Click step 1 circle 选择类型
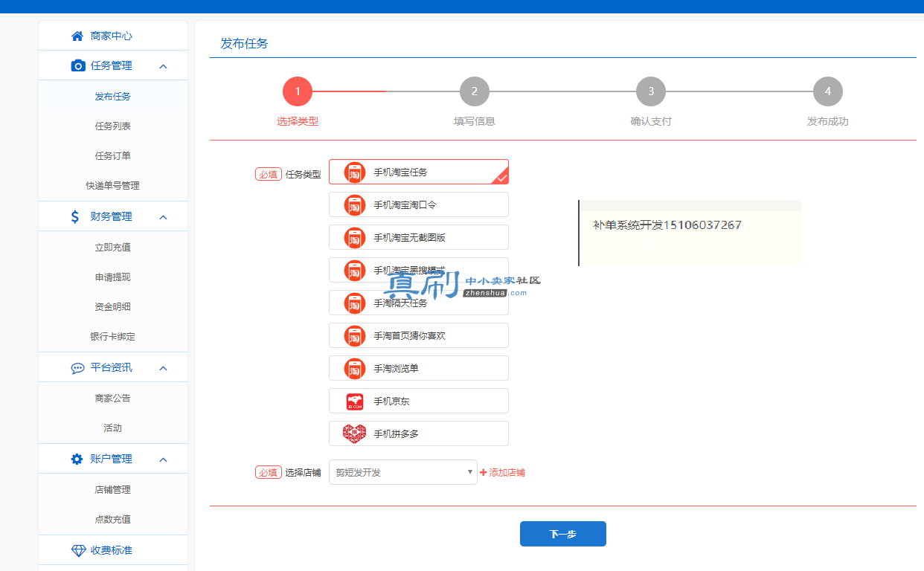This screenshot has width=924, height=571. coord(298,91)
